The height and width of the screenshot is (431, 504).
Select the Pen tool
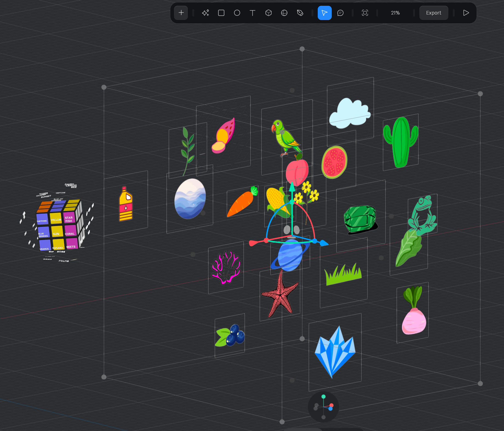point(300,13)
